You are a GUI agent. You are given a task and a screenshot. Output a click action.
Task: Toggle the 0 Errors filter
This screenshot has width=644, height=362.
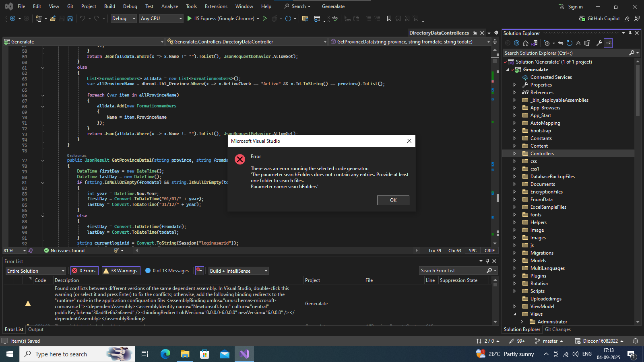click(x=84, y=271)
